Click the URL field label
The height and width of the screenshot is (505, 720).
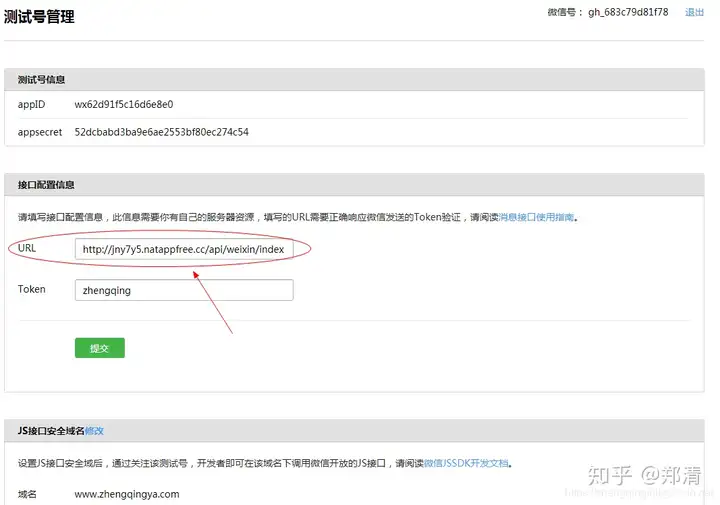click(27, 248)
